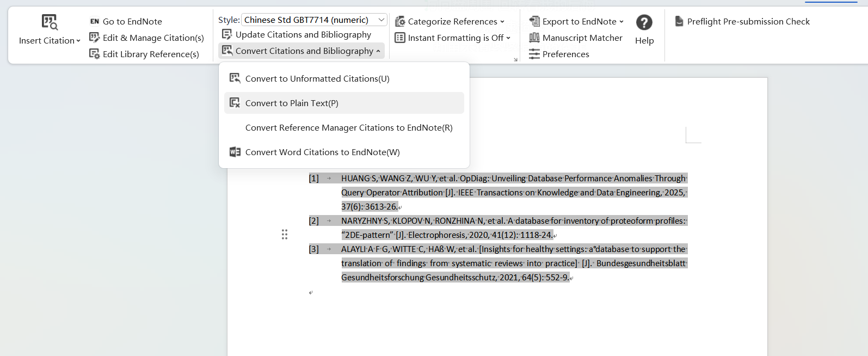Collapse the Convert Citations and Bibliography menu
This screenshot has width=868, height=356.
[378, 51]
